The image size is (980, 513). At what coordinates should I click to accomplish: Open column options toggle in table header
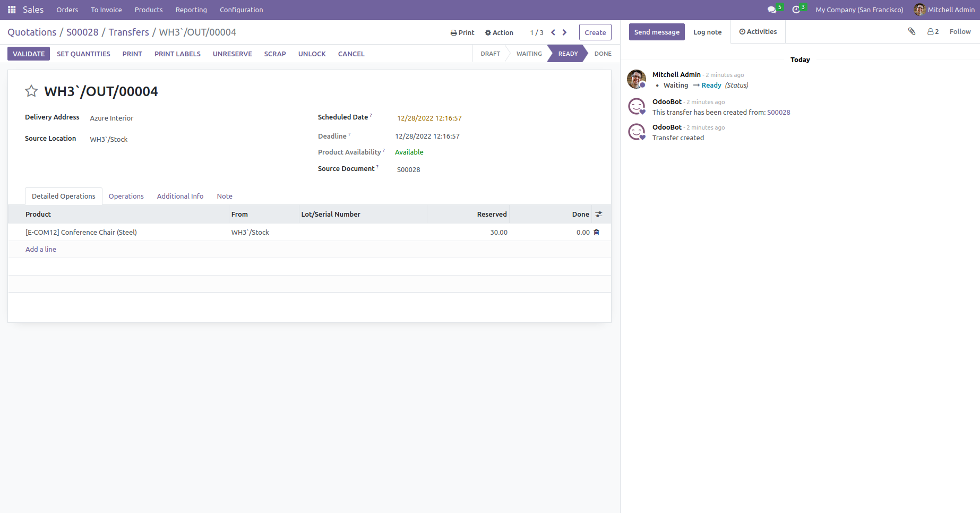pos(599,215)
